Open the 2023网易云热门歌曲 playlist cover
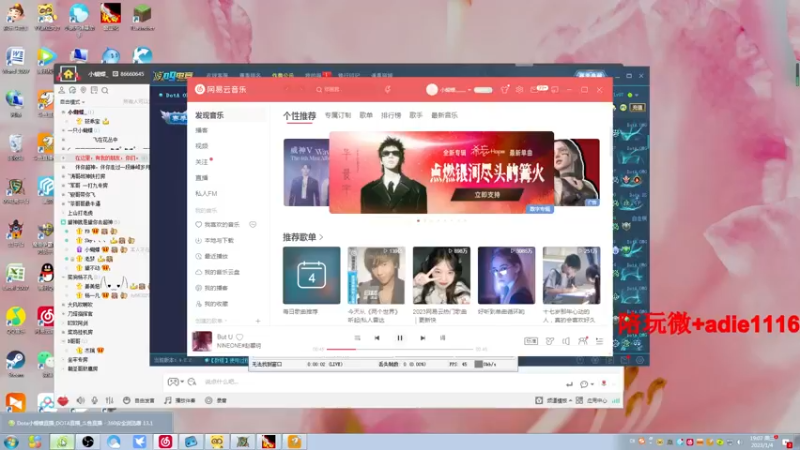Viewport: 800px width, 450px height. 441,276
